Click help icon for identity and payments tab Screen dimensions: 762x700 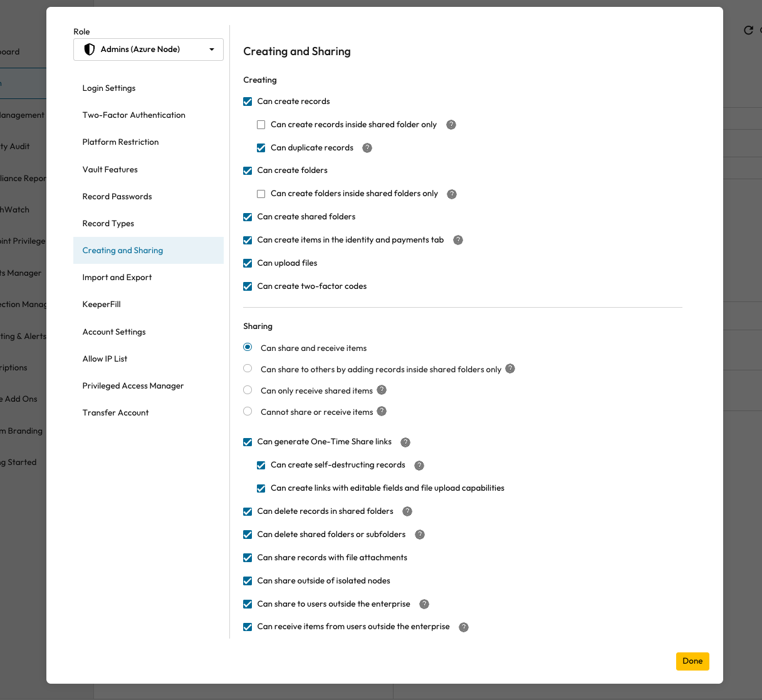[458, 240]
